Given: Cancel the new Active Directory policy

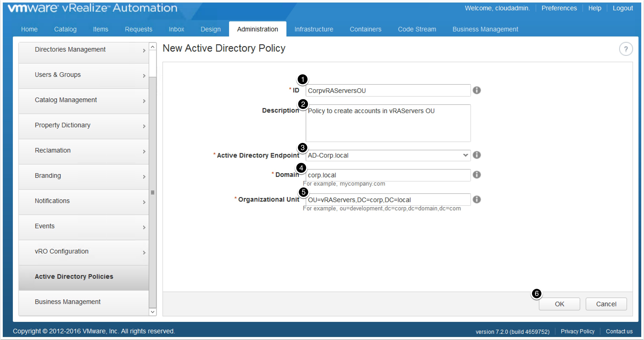Looking at the screenshot, I should point(606,304).
